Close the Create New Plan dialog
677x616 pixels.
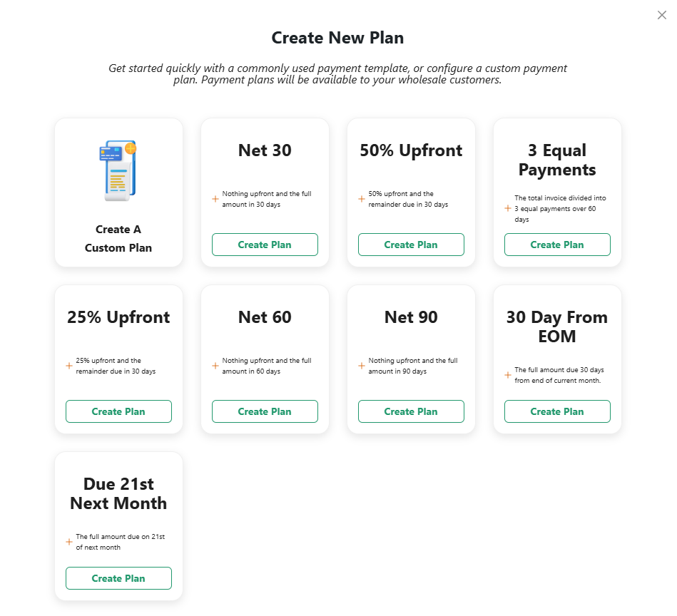661,15
